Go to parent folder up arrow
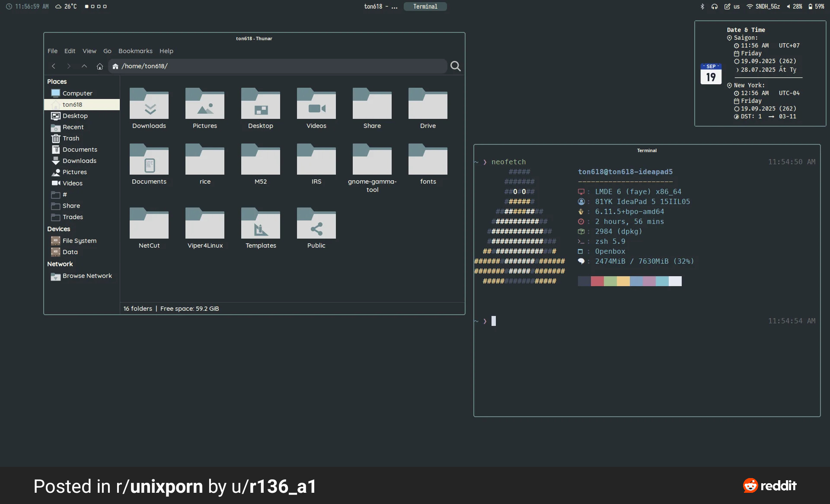The height and width of the screenshot is (504, 830). click(84, 66)
